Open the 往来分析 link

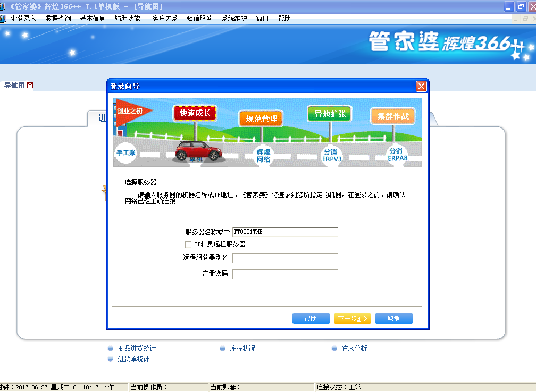pos(354,348)
